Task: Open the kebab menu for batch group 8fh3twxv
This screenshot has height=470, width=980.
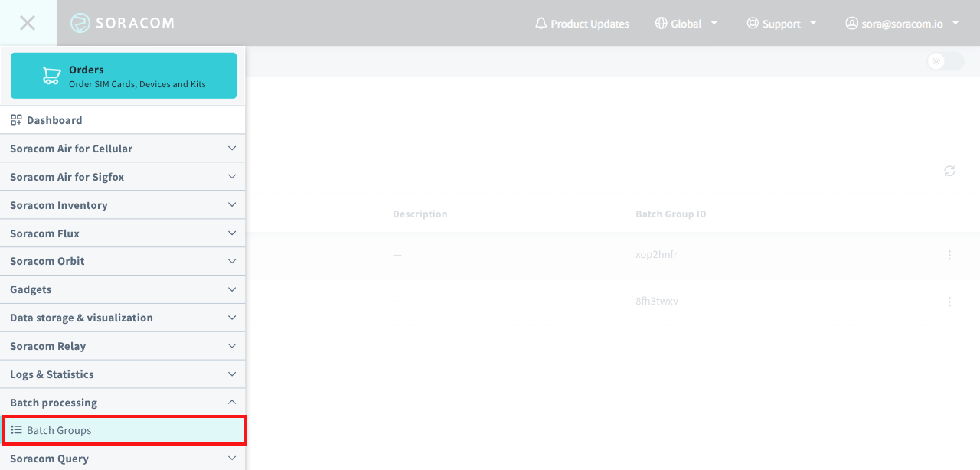Action: (x=949, y=301)
